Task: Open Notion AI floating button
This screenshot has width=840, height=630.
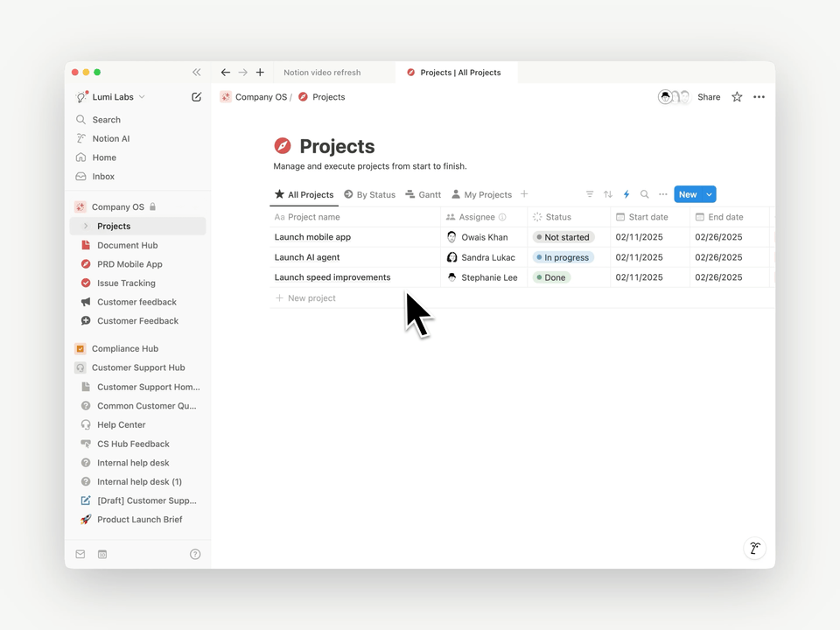Action: pos(754,549)
